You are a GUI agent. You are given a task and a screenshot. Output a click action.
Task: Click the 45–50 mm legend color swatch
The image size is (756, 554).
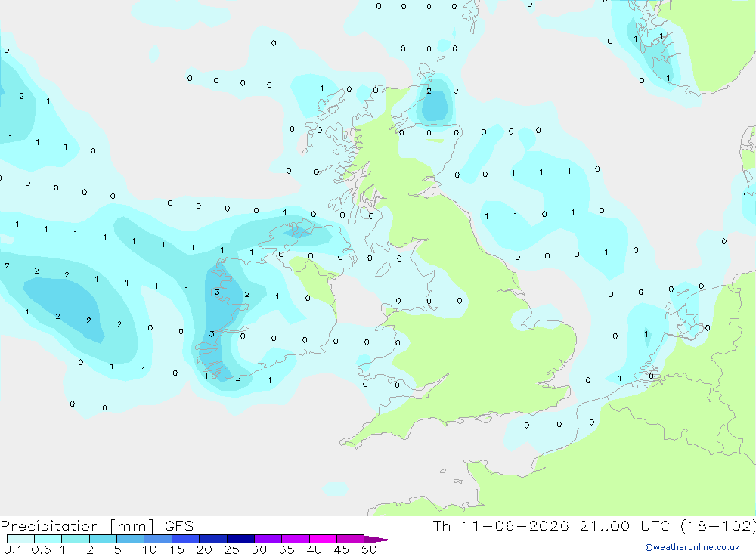click(350, 539)
